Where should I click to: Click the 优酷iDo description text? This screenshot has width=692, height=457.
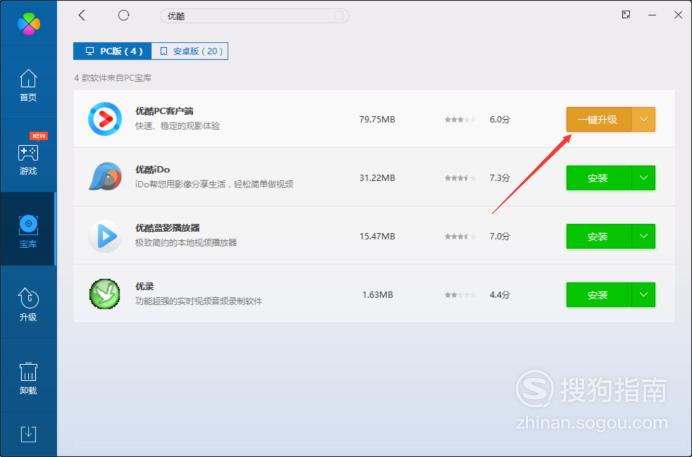[214, 184]
